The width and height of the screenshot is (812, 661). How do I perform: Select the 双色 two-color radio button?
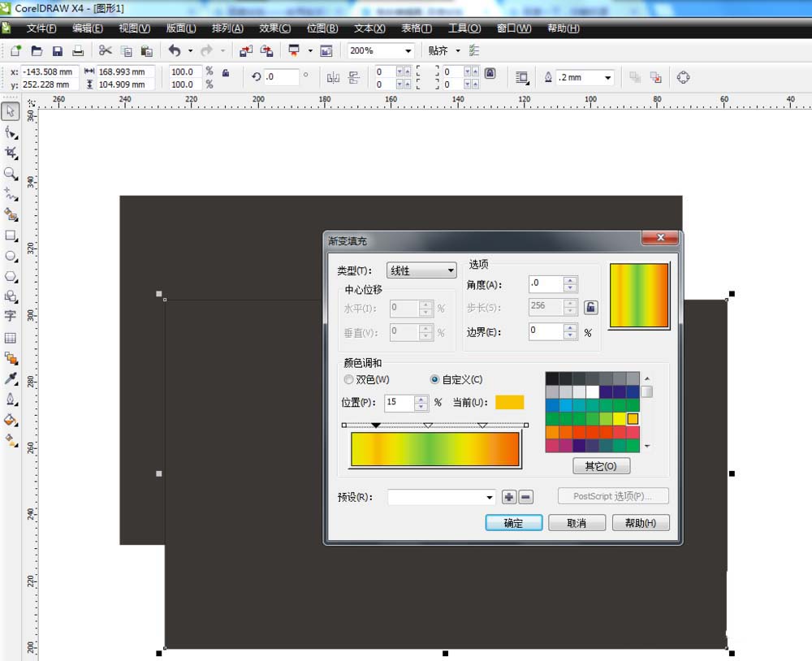coord(349,379)
